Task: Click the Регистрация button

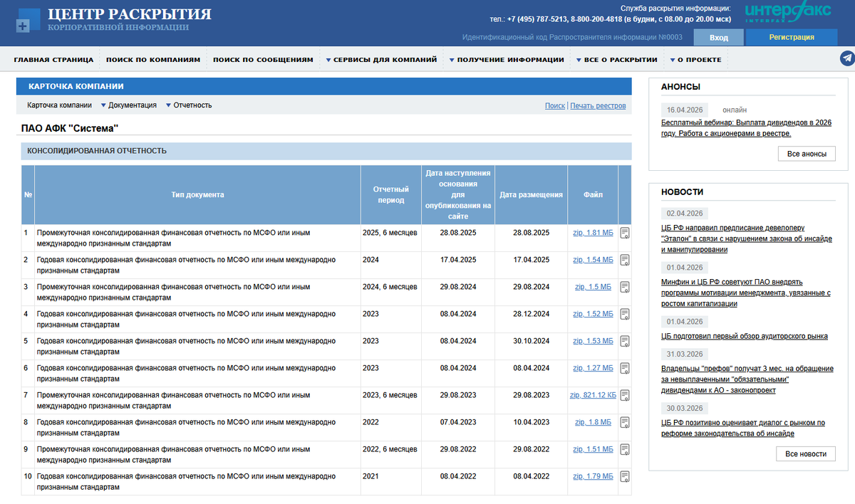Action: (792, 37)
